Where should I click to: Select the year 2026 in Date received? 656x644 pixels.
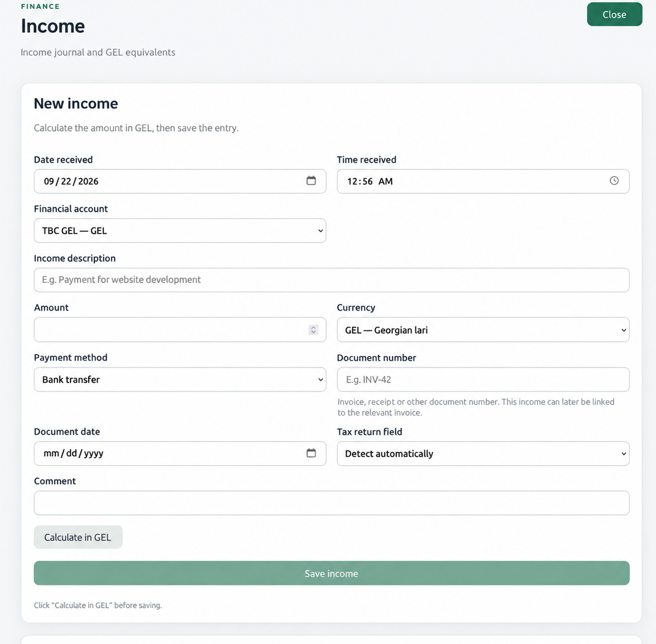[x=88, y=181]
